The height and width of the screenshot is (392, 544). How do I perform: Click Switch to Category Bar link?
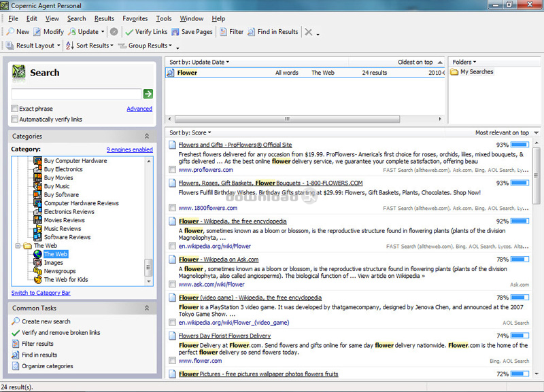(x=41, y=293)
